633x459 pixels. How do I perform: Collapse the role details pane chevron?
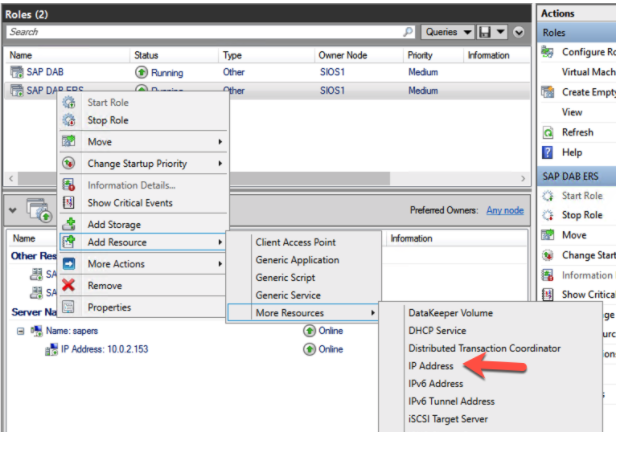tap(13, 210)
